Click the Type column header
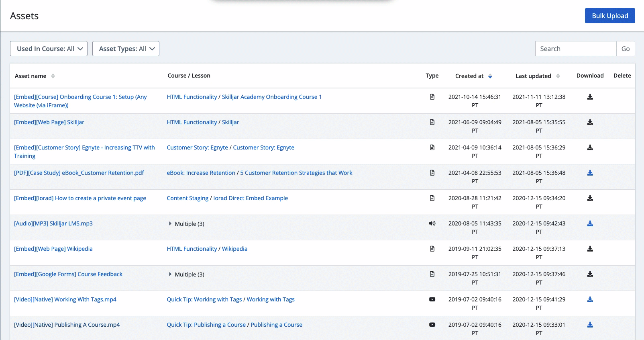644x340 pixels. tap(432, 76)
